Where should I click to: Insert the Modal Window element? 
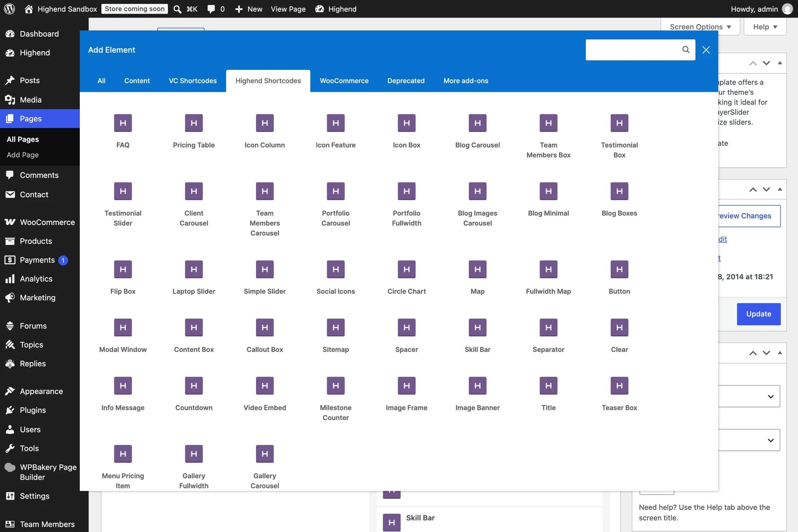(123, 336)
